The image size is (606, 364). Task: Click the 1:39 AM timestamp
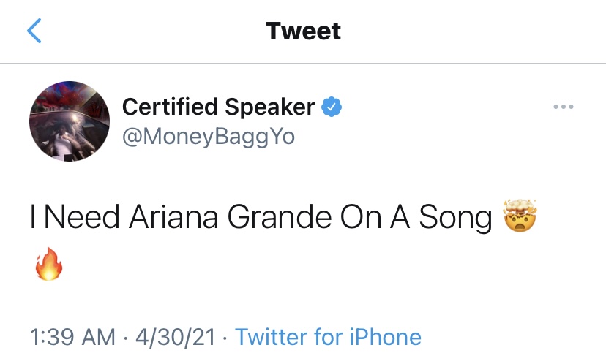[72, 337]
